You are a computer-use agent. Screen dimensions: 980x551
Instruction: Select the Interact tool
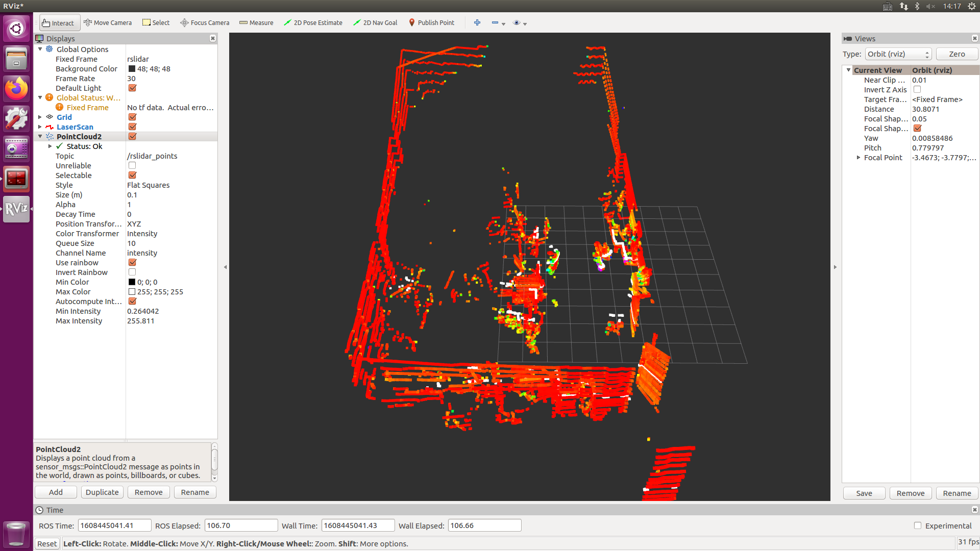coord(58,23)
